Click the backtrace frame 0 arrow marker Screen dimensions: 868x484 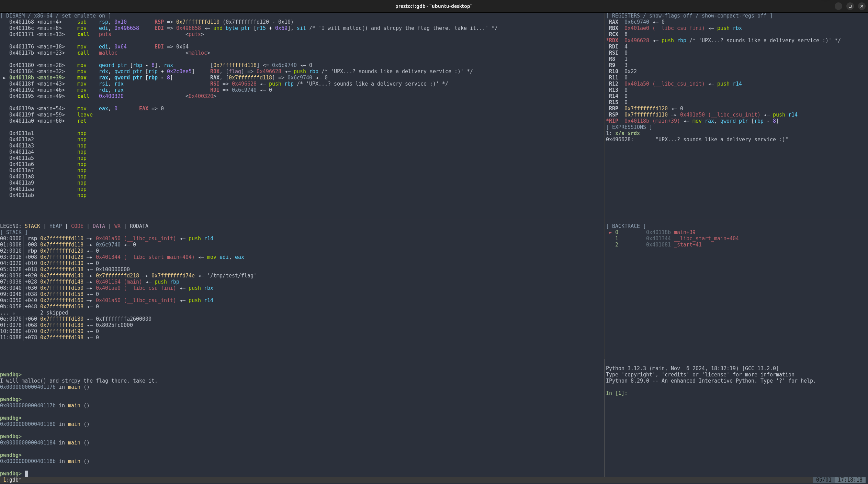[610, 232]
